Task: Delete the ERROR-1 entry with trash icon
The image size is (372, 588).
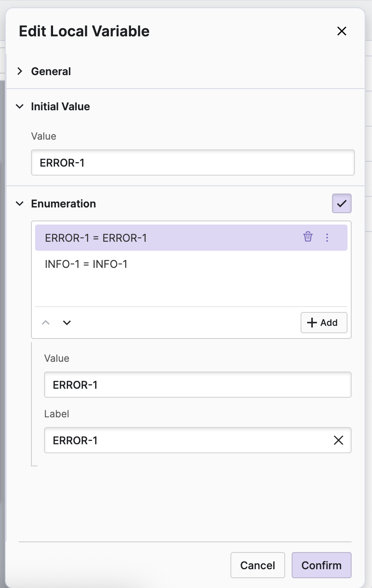Action: click(308, 237)
